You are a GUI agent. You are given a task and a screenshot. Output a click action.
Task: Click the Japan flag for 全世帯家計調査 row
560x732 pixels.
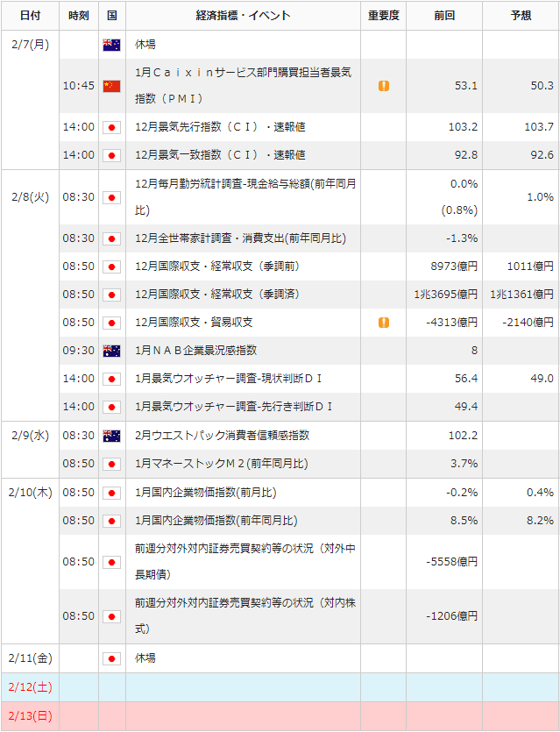[111, 239]
